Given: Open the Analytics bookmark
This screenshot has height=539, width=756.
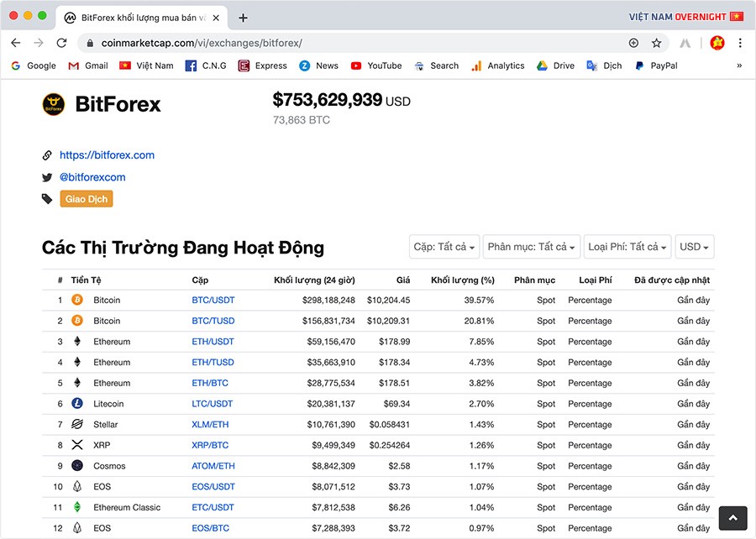Looking at the screenshot, I should tap(498, 65).
